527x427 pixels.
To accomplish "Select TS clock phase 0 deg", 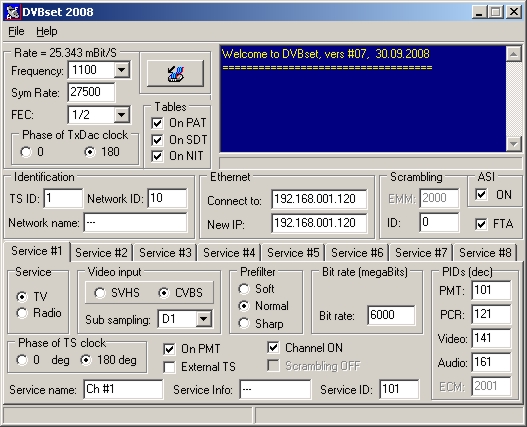I will (x=22, y=360).
